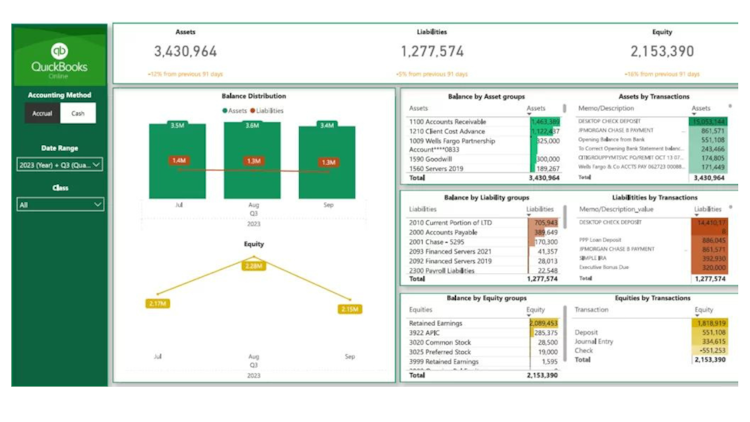Select Check transaction row
The width and height of the screenshot is (750, 422).
tap(651, 351)
